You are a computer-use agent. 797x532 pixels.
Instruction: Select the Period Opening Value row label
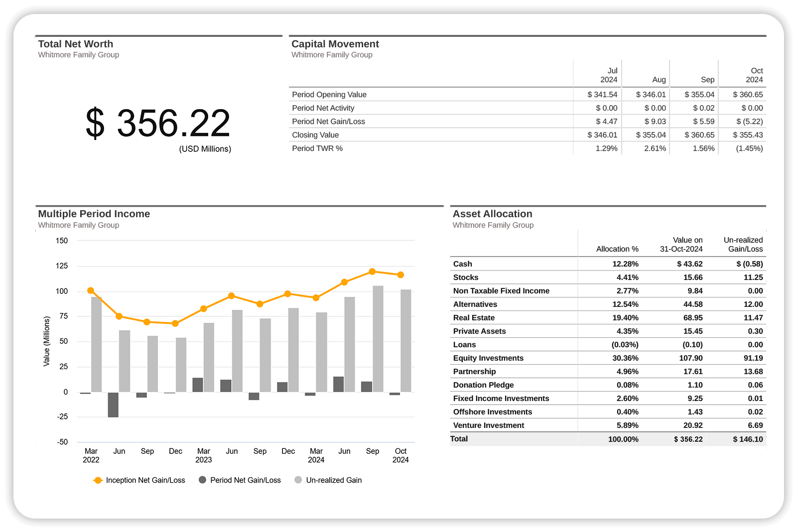pyautogui.click(x=329, y=95)
